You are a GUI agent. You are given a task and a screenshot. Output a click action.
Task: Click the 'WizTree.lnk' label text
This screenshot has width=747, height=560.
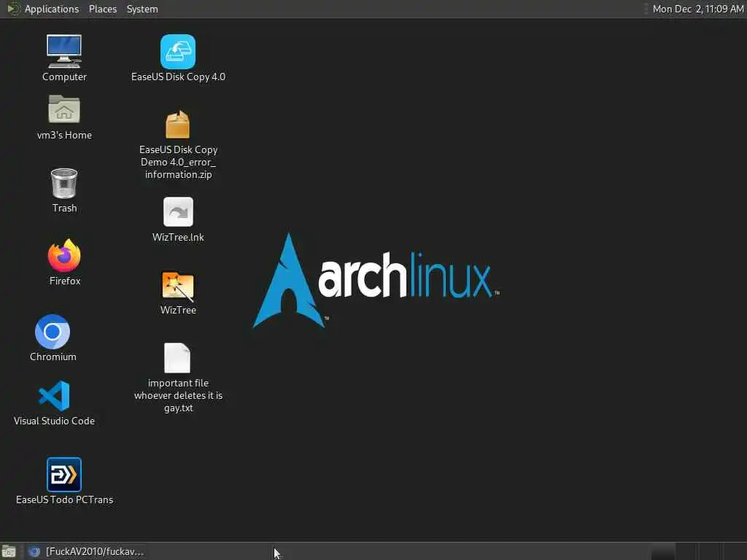tap(178, 237)
